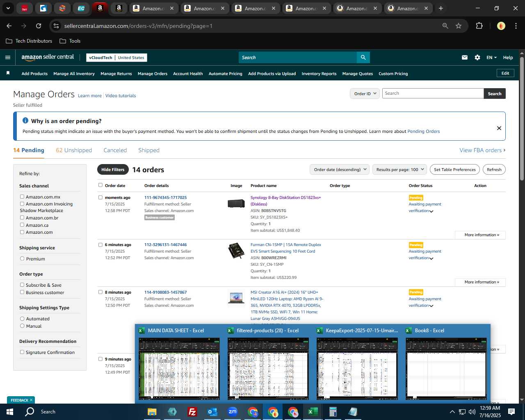Tick the select-all orders checkbox in header
The height and width of the screenshot is (420, 525).
pyautogui.click(x=100, y=185)
